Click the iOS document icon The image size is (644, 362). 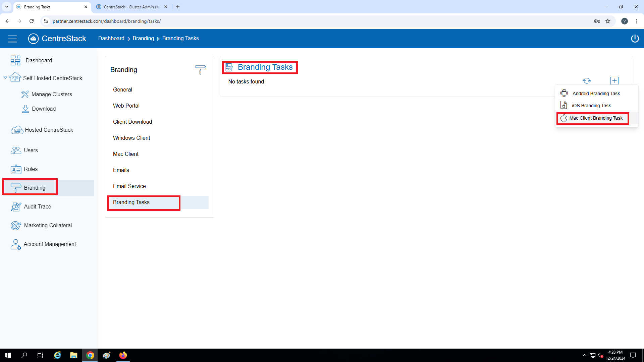pyautogui.click(x=564, y=105)
